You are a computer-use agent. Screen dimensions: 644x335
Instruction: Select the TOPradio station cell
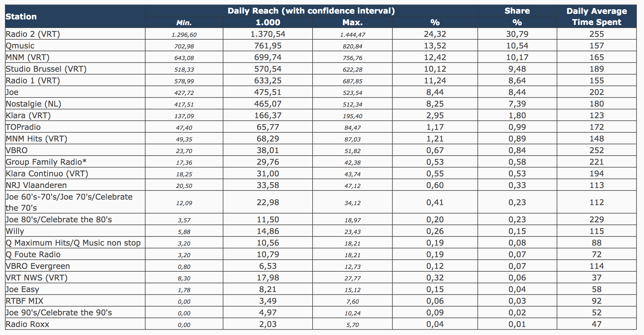coord(23,127)
